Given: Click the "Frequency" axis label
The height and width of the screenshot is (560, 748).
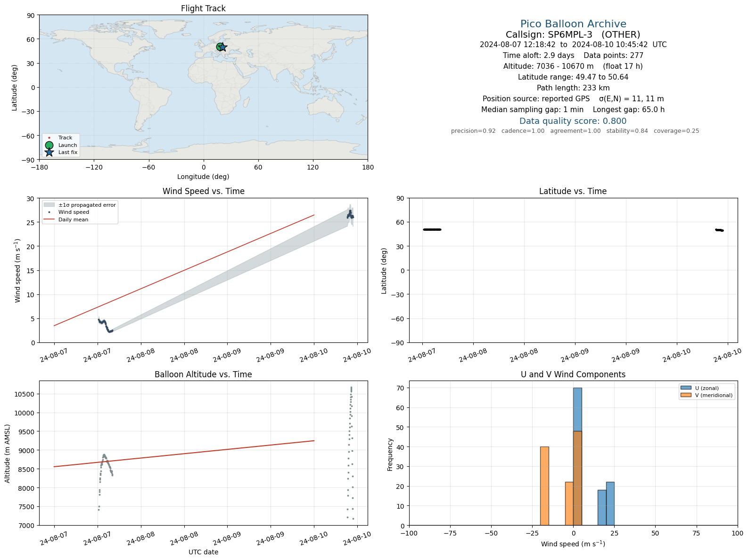Looking at the screenshot, I should 390,454.
